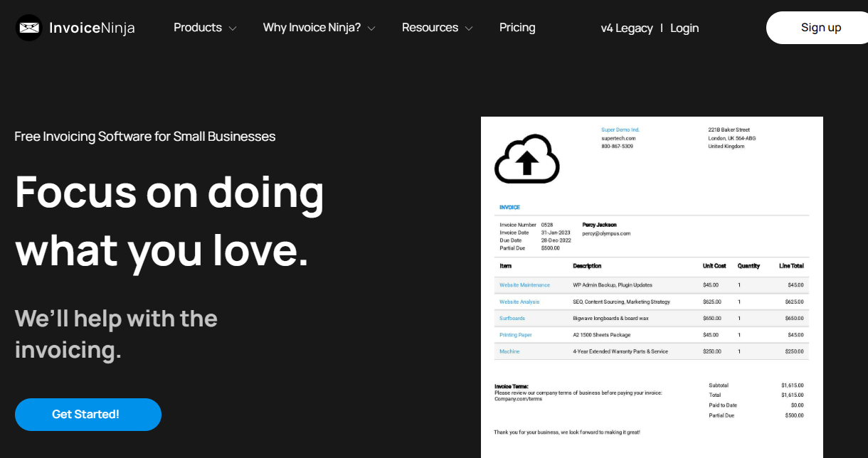Click the sample invoice preview image
Viewport: 868px width, 458px height.
point(652,287)
